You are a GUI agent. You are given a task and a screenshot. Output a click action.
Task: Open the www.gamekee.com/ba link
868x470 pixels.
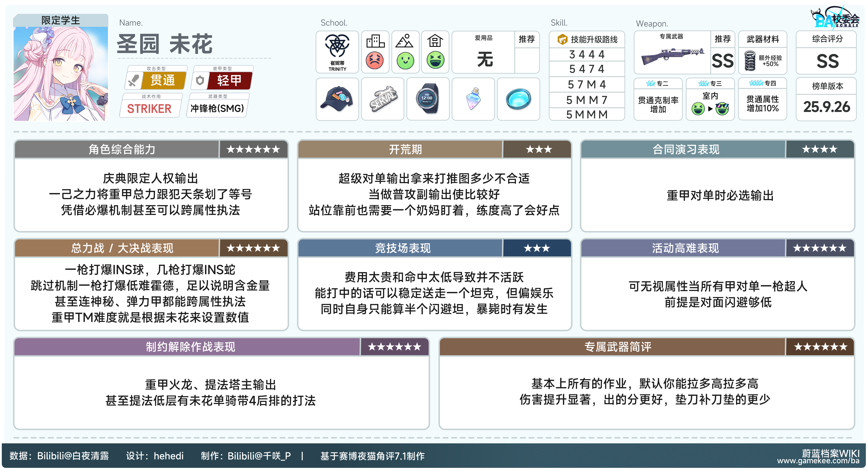tap(818, 461)
